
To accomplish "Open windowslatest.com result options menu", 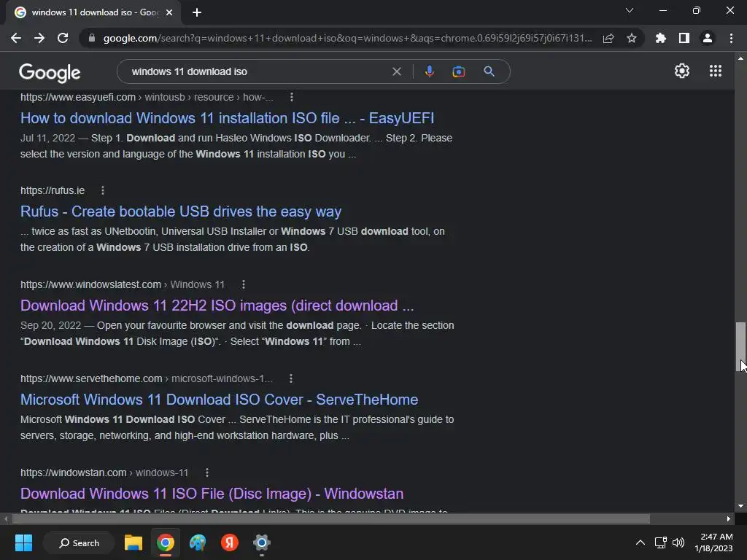I will pos(244,284).
